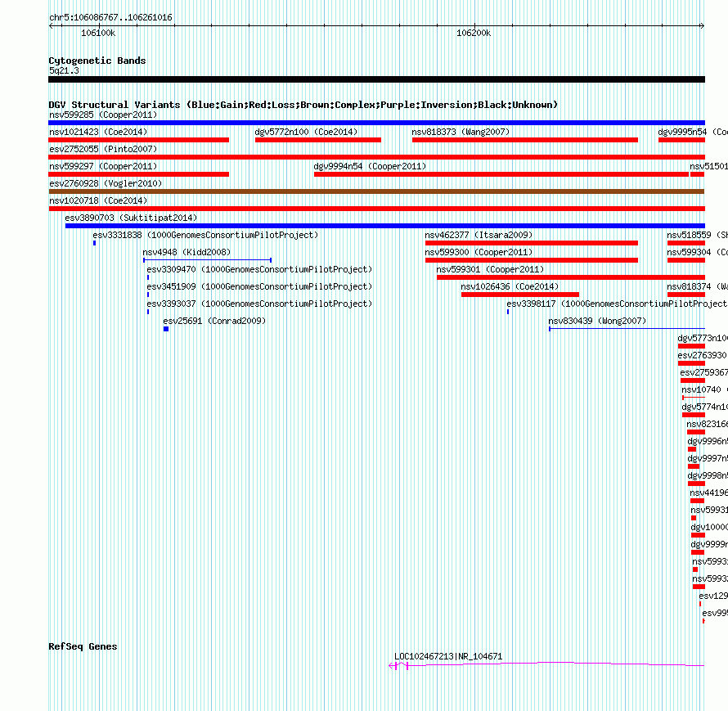The height and width of the screenshot is (711, 728).
Task: Click the nsv462377 (Itsara2009) red bar
Action: 532,243
